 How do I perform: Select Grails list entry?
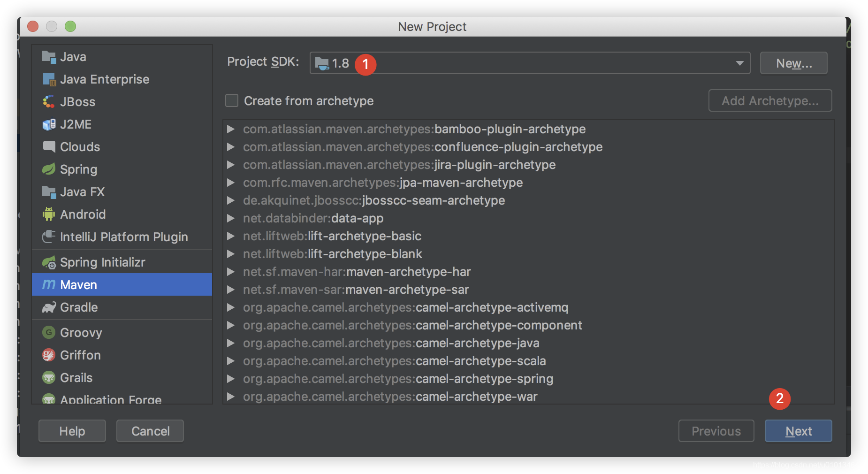click(x=122, y=378)
